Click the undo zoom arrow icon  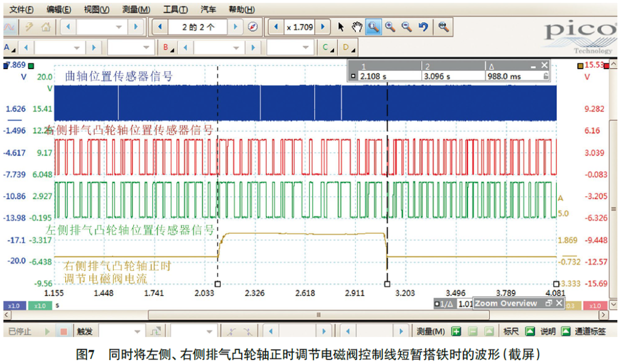pyautogui.click(x=423, y=27)
